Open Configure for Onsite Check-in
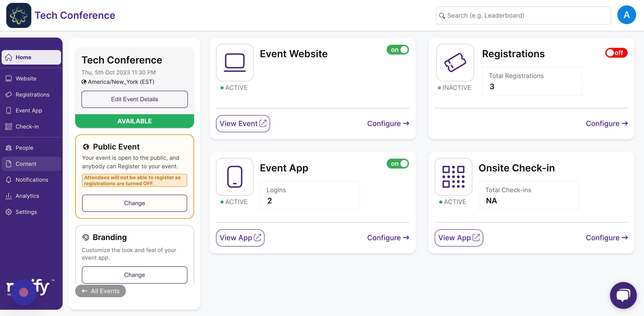Screen dimensions: 644x316 606,238
